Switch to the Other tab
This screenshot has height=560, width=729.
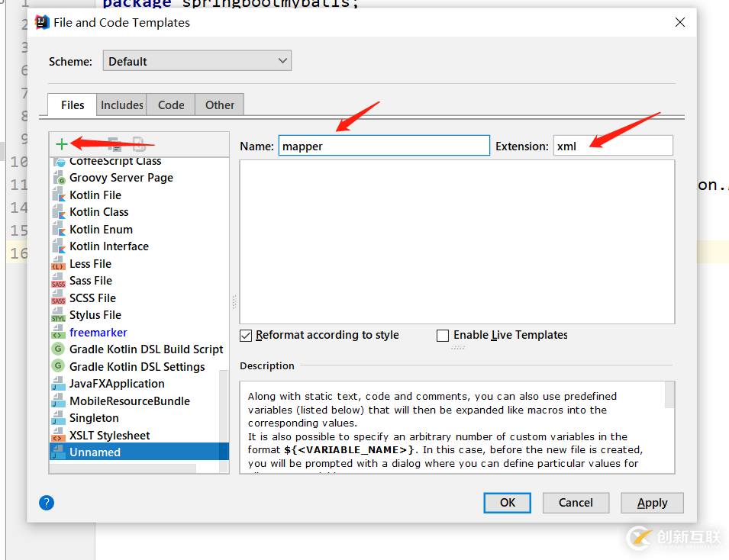(x=219, y=105)
